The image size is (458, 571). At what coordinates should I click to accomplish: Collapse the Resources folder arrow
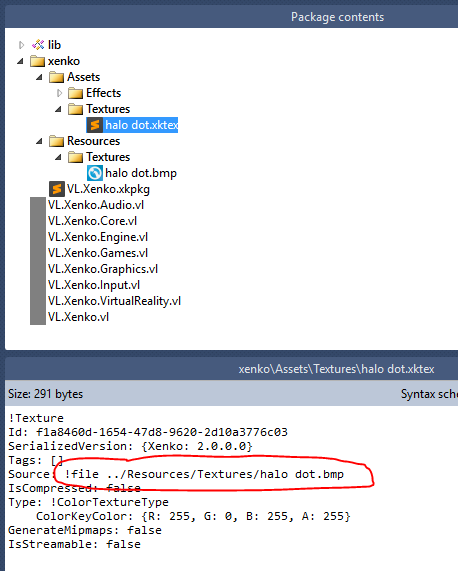click(x=40, y=141)
